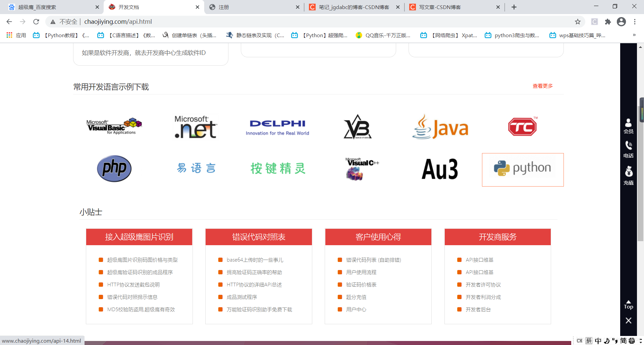Click Top to scroll back to top
This screenshot has height=345, width=644.
pyautogui.click(x=628, y=305)
